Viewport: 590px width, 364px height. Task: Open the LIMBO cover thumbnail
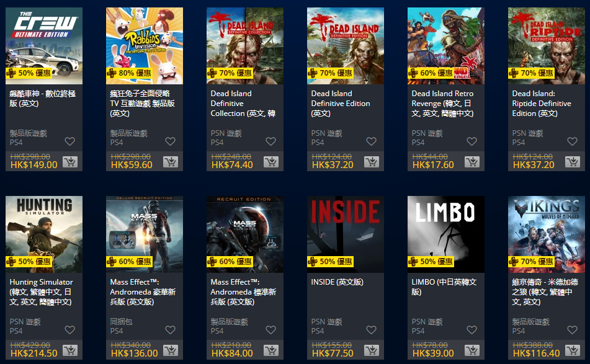pyautogui.click(x=446, y=234)
